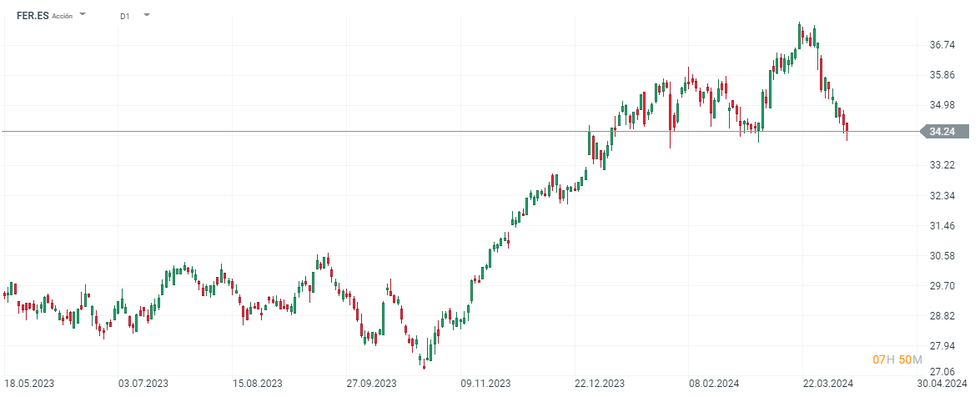980x397 pixels.
Task: Click the 07H 50M candle countdown timer
Action: [x=897, y=359]
